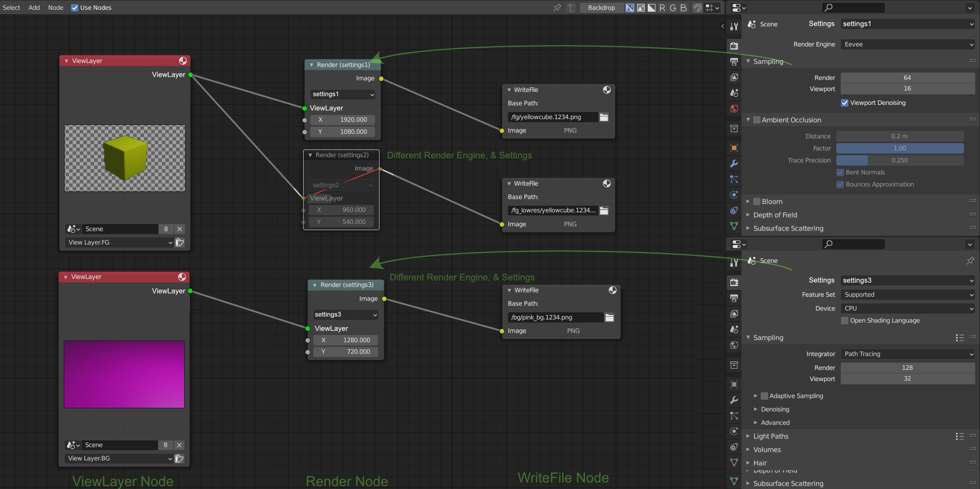Adjust the Ambient Occlusion Factor slider
This screenshot has width=980, height=489.
900,148
